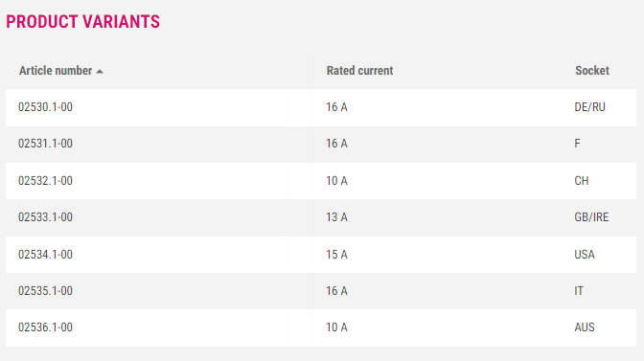Sort table by Rated current column
Image resolution: width=644 pixels, height=361 pixels.
(x=359, y=71)
